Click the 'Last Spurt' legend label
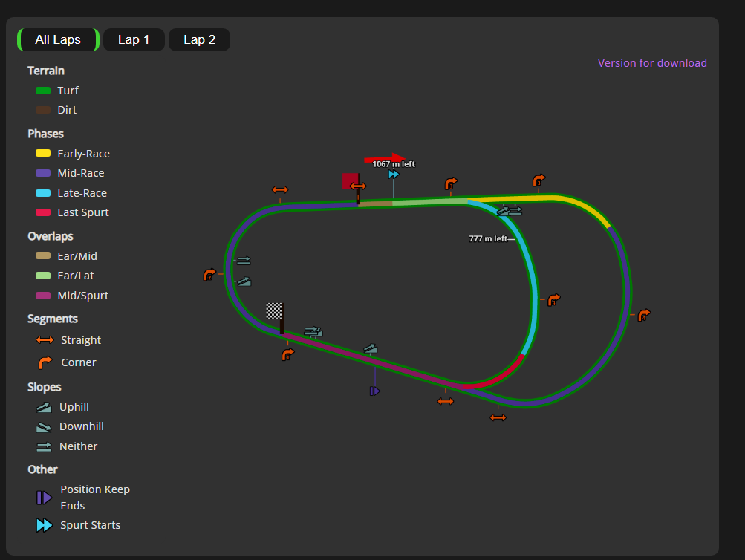Image resolution: width=745 pixels, height=560 pixels. [83, 212]
